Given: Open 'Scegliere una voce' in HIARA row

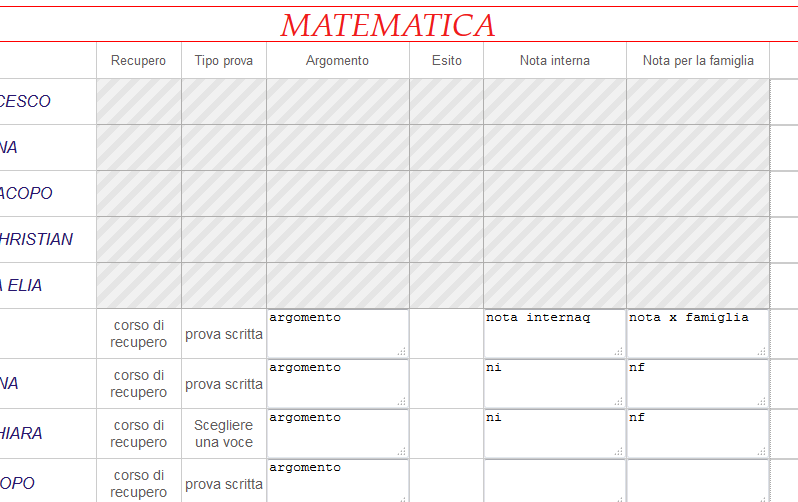Looking at the screenshot, I should 224,434.
